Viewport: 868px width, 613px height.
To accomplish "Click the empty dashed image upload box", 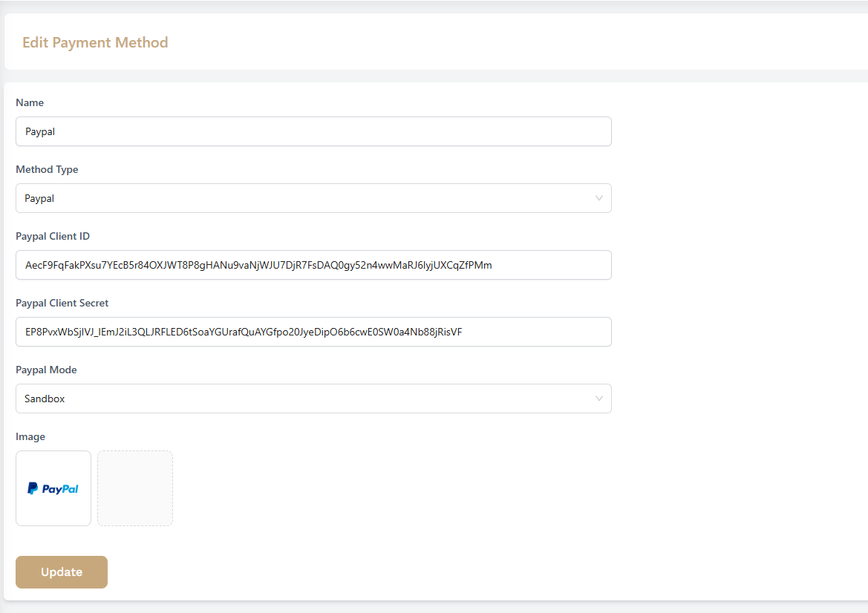I will [135, 488].
